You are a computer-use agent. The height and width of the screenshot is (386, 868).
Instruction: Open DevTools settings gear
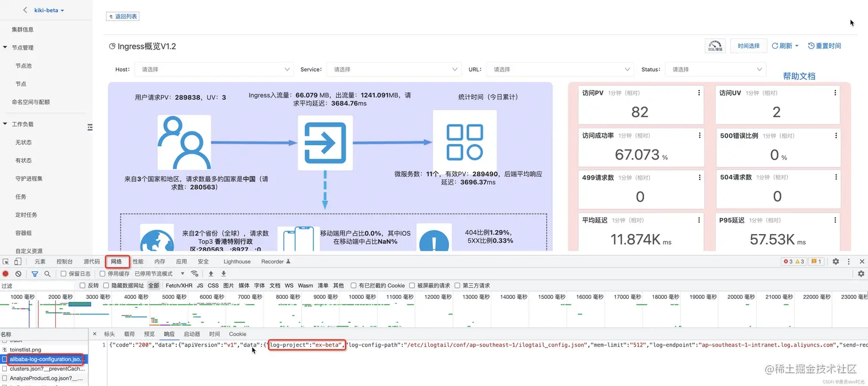[x=836, y=262]
